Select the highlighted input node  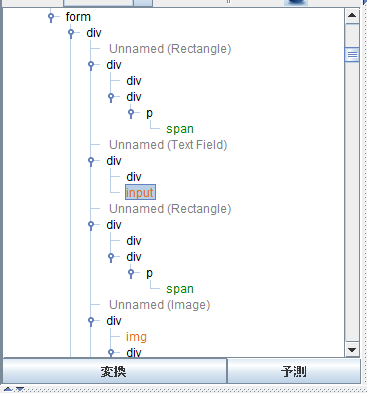(x=140, y=192)
